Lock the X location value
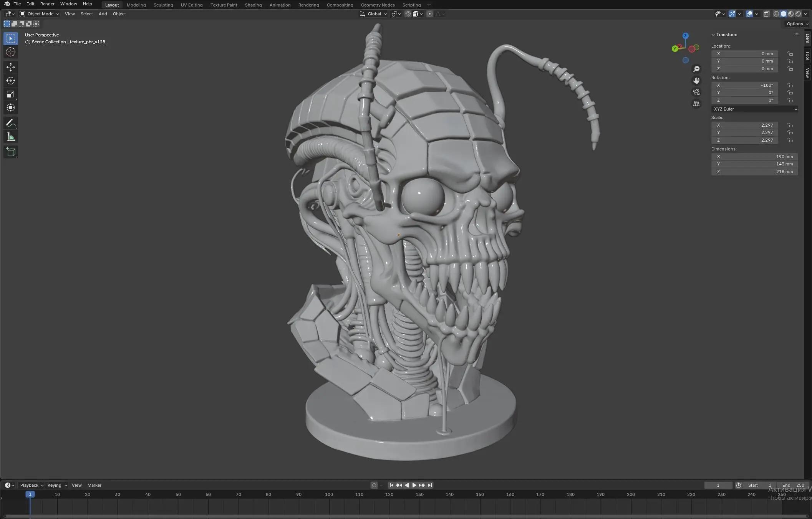812x519 pixels. click(790, 54)
